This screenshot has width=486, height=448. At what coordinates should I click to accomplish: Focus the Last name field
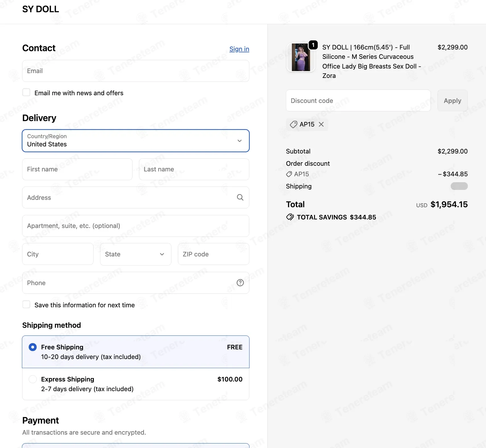pyautogui.click(x=194, y=169)
